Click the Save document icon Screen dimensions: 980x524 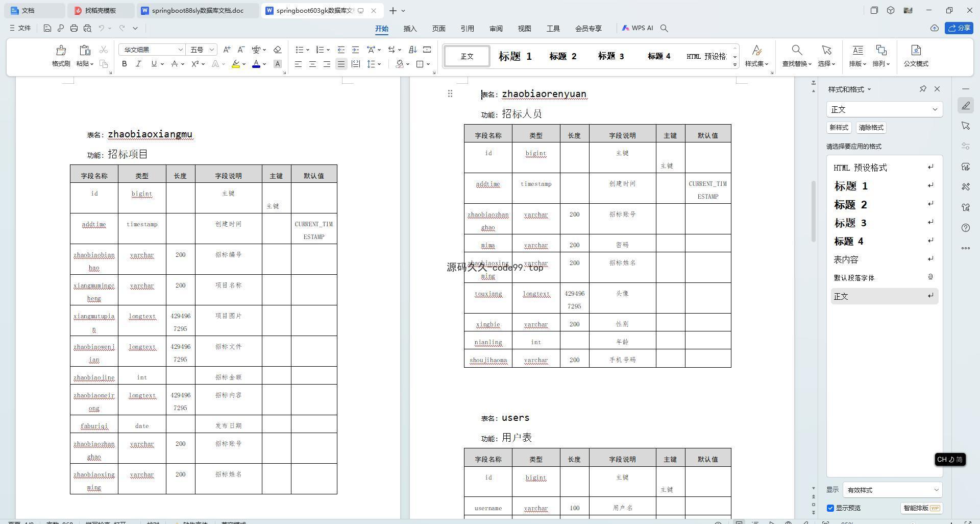coord(47,28)
